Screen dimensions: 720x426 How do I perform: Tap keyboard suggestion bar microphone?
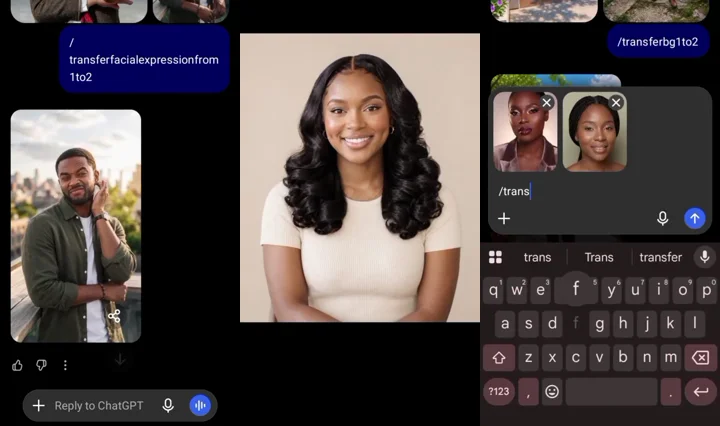pyautogui.click(x=704, y=257)
